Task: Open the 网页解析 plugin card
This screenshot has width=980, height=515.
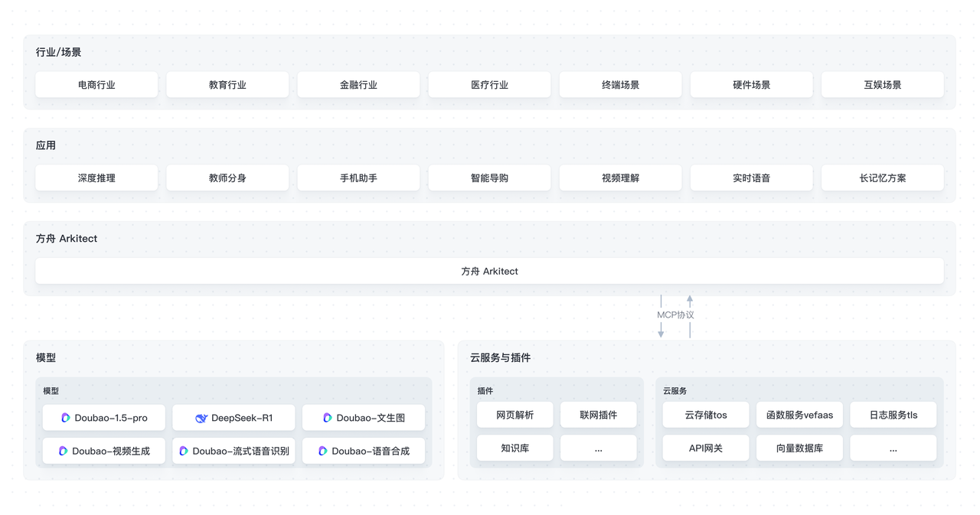Action: tap(514, 415)
